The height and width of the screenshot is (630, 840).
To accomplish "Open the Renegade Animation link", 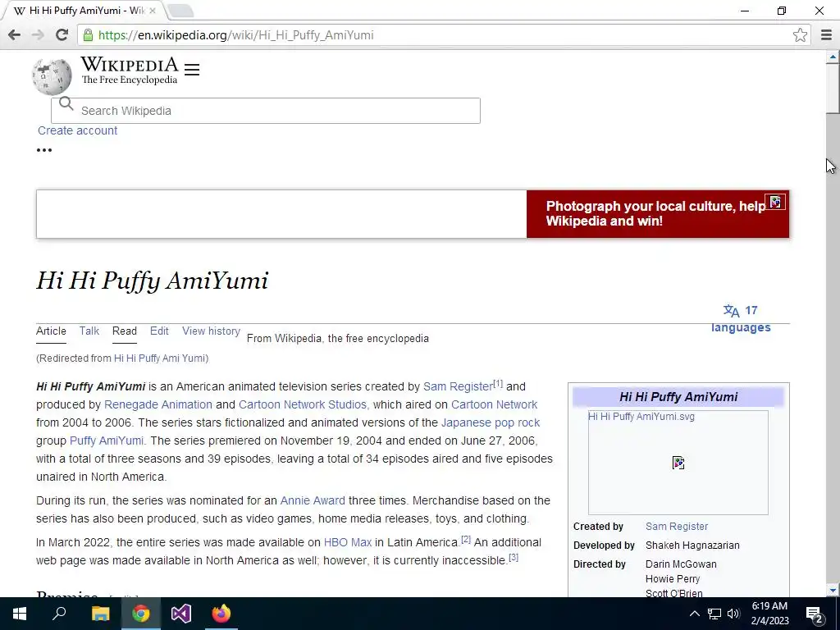I will point(158,404).
